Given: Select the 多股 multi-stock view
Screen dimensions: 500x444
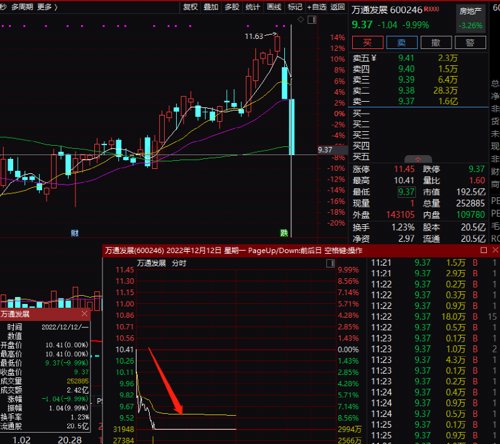Looking at the screenshot, I should click(x=232, y=7).
